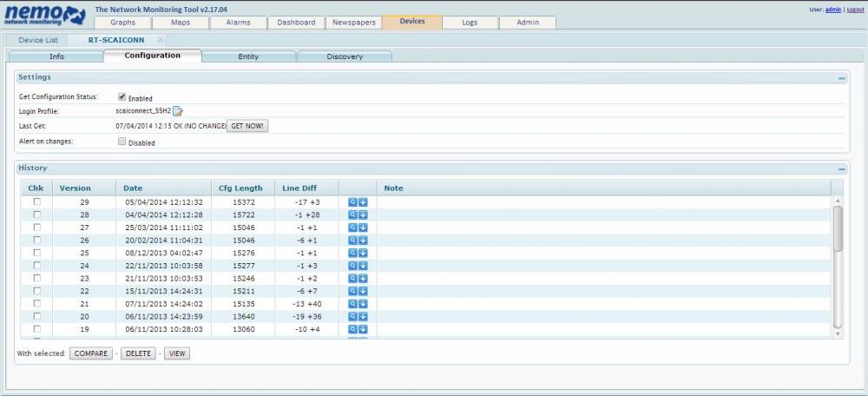Viewport: 868px width, 396px height.
Task: Open the Logs main tab
Action: tap(470, 23)
